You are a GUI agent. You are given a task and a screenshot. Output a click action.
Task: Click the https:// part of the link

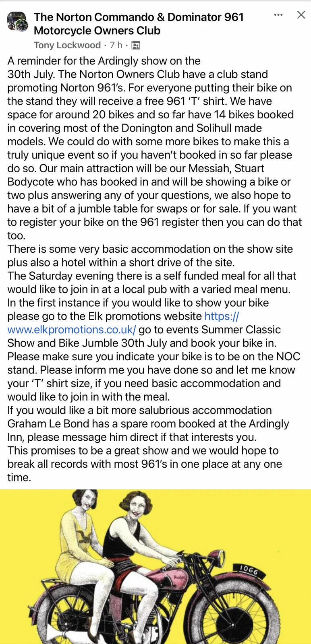(x=222, y=316)
